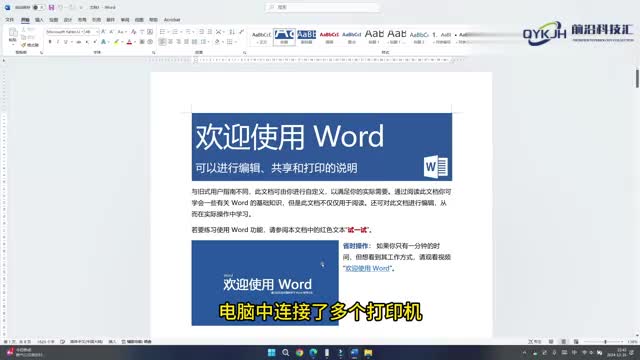The image size is (640, 360).
Task: Click the '欢迎使用 Word' video thumbnail
Action: coord(265,283)
